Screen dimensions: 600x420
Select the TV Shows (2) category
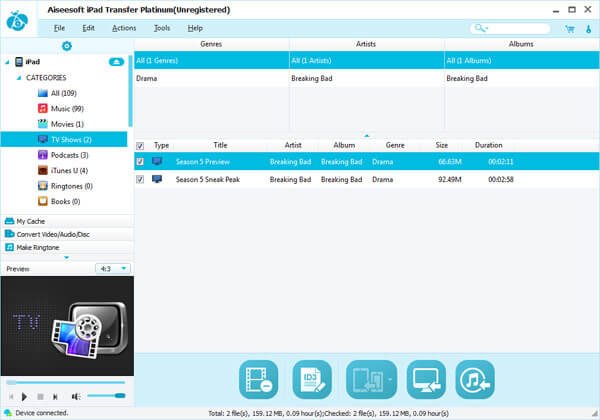point(64,139)
